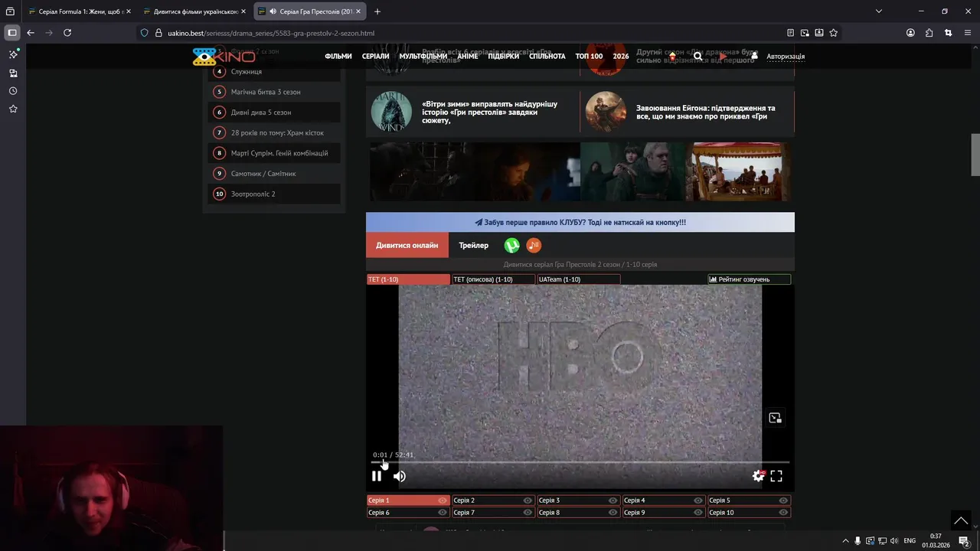This screenshot has height=551, width=980.
Task: Switch the ENG input language indicator
Action: 910,541
